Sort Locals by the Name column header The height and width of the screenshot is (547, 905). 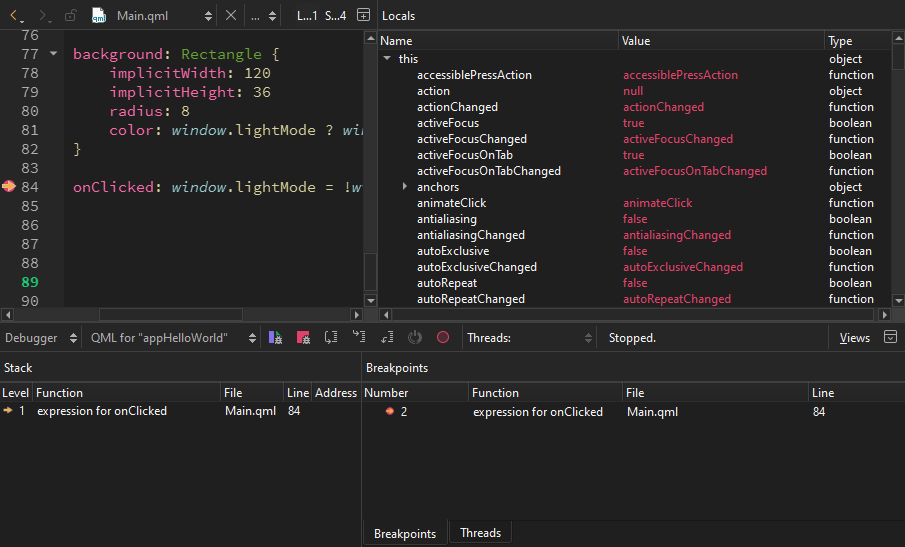pos(498,40)
